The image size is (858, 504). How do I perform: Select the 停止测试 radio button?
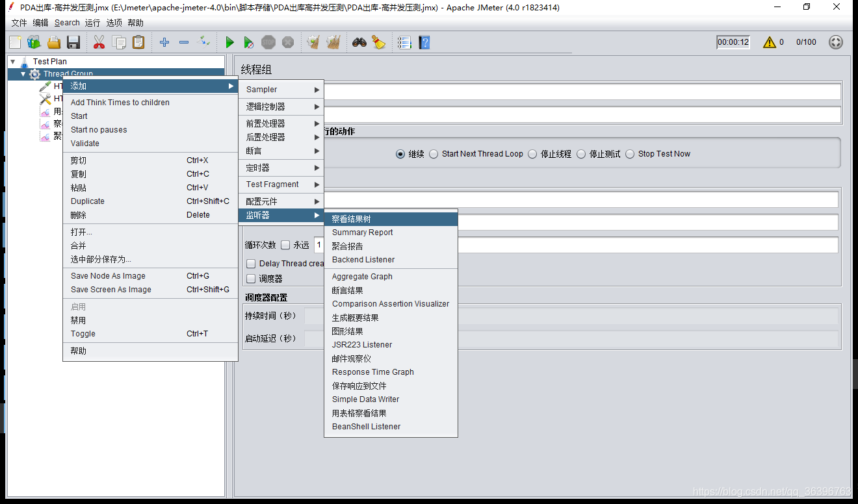coord(581,154)
